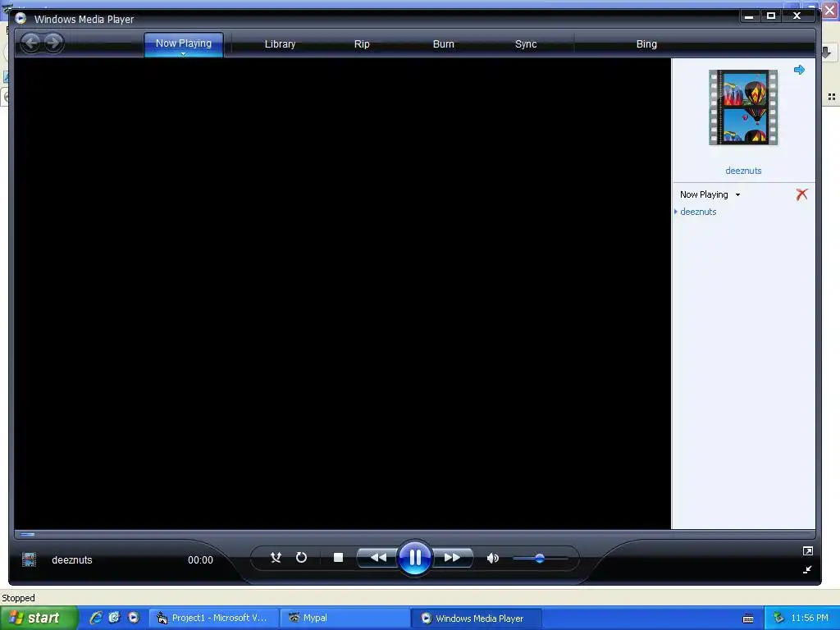Click the Windows Media Player taskbar button
The width and height of the screenshot is (840, 630).
[x=477, y=619]
